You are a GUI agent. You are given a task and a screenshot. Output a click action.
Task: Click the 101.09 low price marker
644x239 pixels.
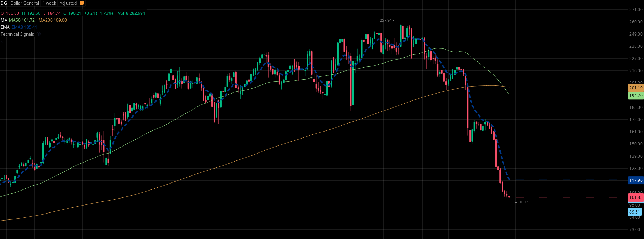coord(523,202)
